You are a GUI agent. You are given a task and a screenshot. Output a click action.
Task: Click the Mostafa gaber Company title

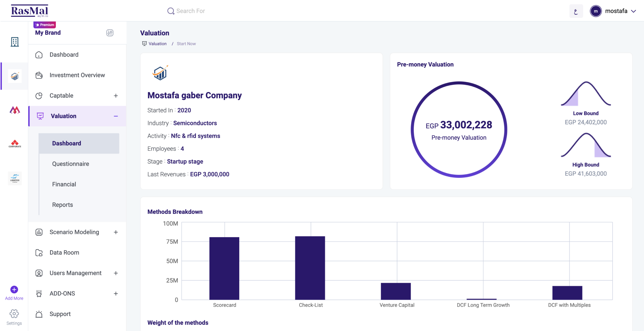click(195, 95)
